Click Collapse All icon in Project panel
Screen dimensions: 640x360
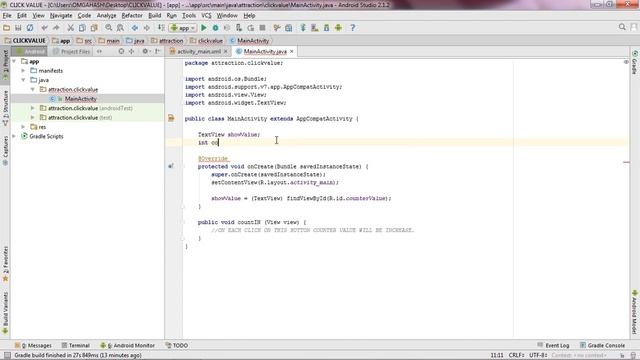tap(131, 51)
